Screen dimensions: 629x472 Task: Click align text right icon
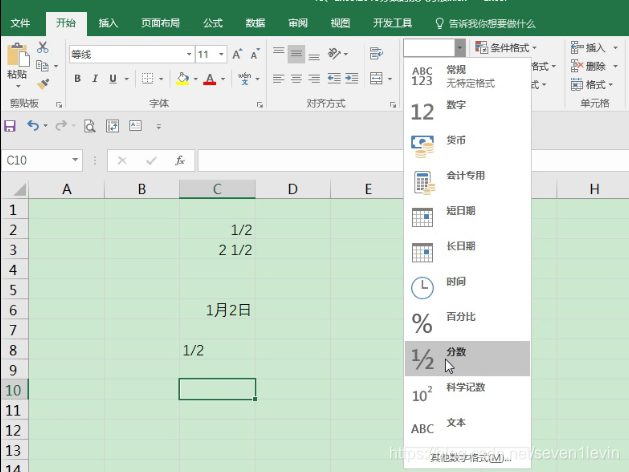coord(314,79)
